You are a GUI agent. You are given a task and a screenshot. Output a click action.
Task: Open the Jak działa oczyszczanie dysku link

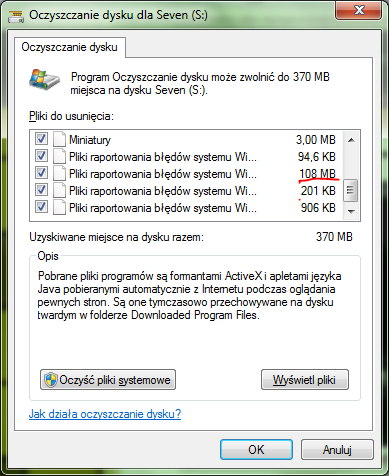click(105, 414)
